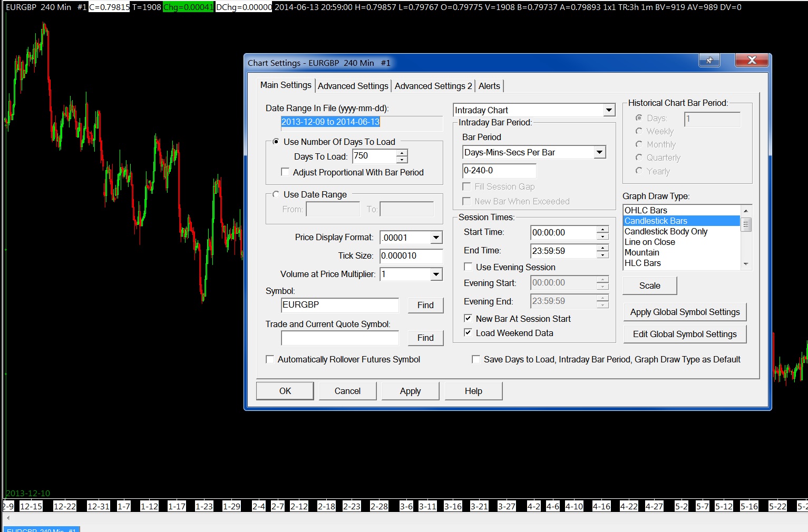
Task: Click Apply Global Symbol Settings
Action: coord(685,312)
